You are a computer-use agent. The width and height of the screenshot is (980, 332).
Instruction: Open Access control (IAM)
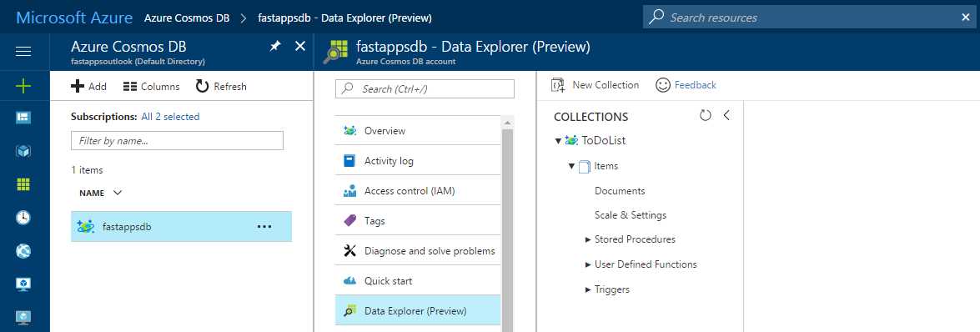pyautogui.click(x=418, y=191)
